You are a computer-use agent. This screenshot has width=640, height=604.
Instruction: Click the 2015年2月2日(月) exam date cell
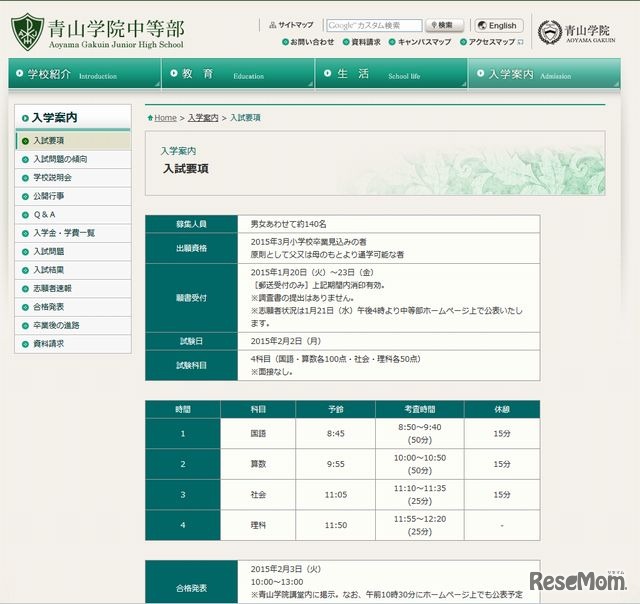click(x=389, y=341)
